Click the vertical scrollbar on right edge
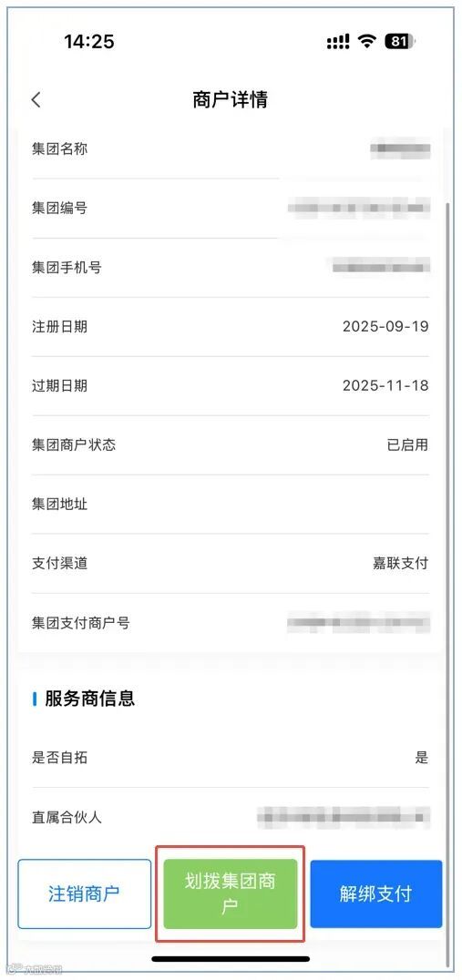 coord(447,581)
